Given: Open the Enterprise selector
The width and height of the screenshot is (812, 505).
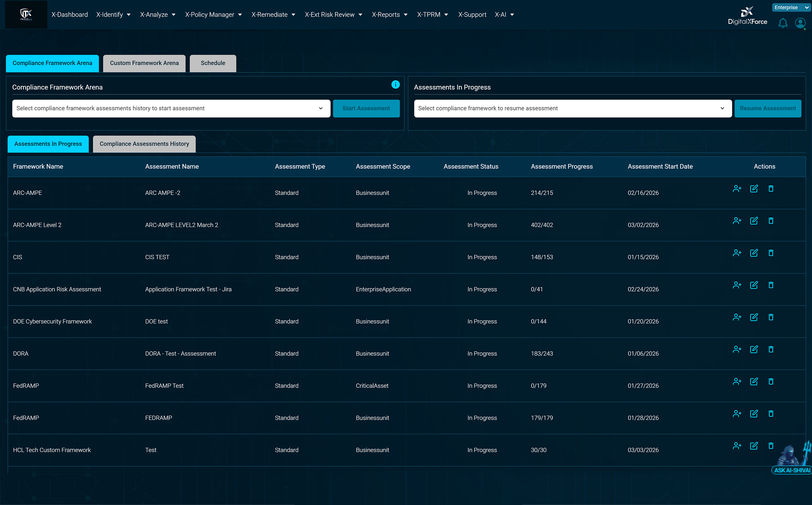Looking at the screenshot, I should click(791, 7).
